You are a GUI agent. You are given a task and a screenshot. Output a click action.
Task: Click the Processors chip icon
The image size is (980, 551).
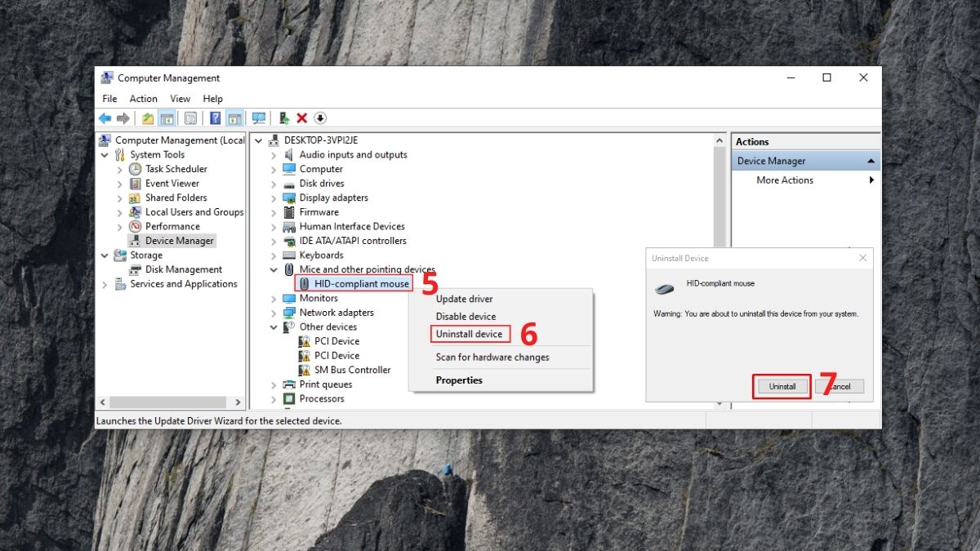click(289, 399)
